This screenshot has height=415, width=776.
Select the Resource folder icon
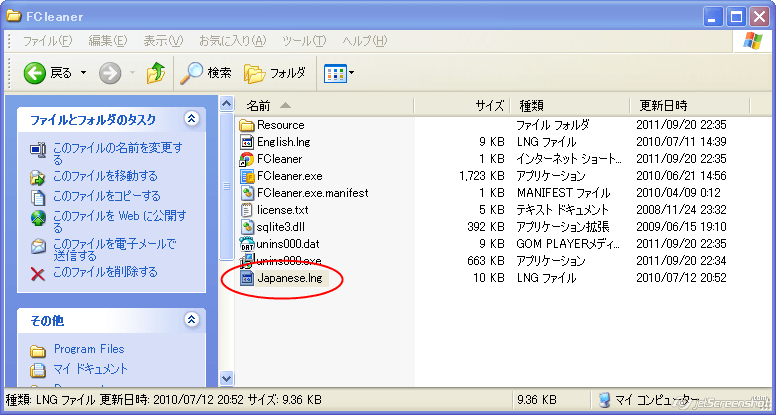[x=247, y=125]
